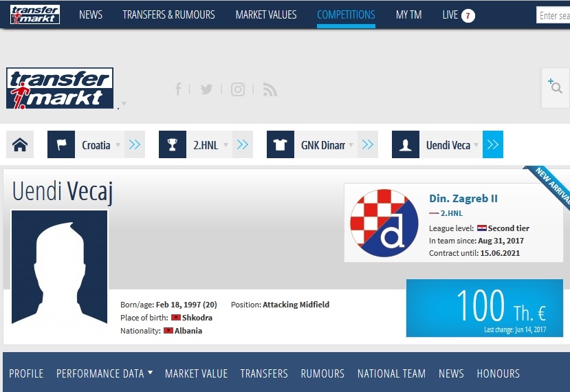Viewport: 570px width, 392px height.
Task: Open the Market Values menu
Action: (x=266, y=14)
